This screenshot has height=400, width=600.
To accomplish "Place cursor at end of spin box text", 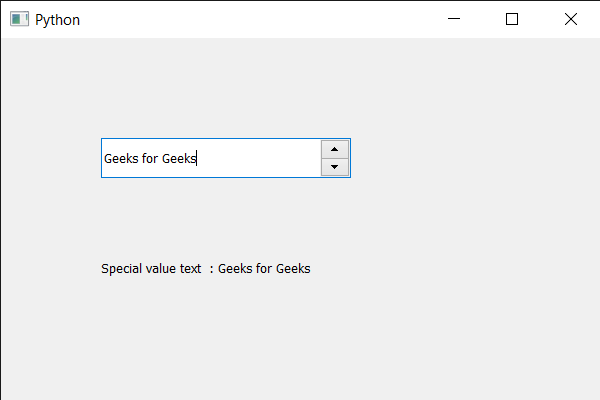I will point(197,158).
